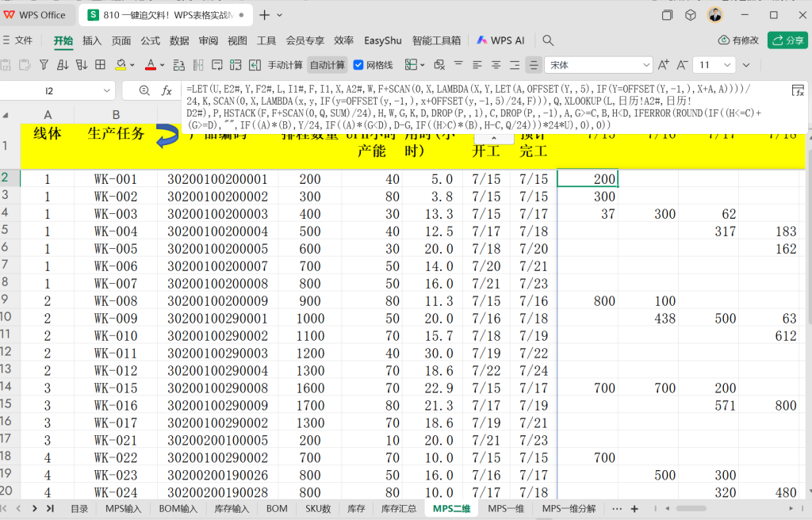This screenshot has width=812, height=520.
Task: Click the user avatar icon
Action: point(715,15)
